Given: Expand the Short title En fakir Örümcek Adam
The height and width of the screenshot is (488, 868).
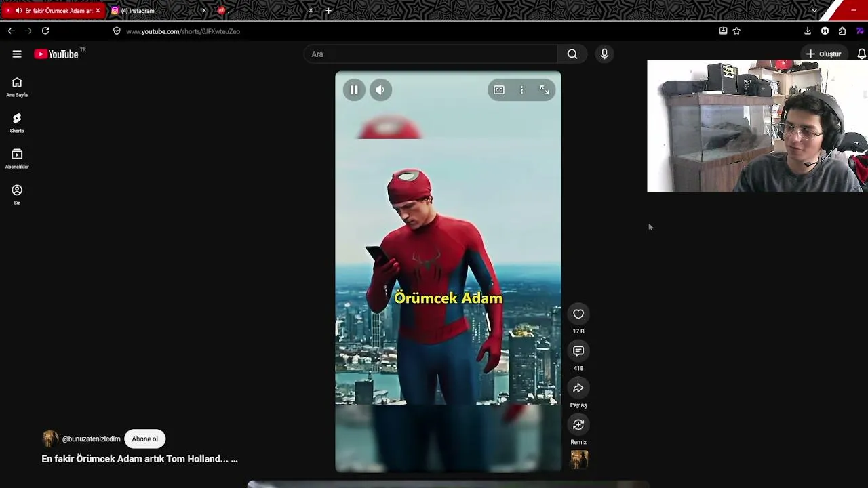Looking at the screenshot, I should [x=140, y=459].
